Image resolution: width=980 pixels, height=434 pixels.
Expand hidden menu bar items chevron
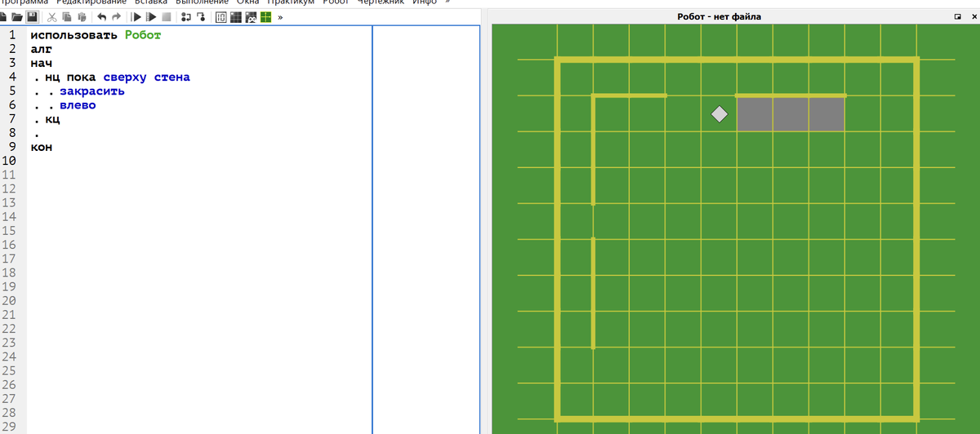click(448, 2)
